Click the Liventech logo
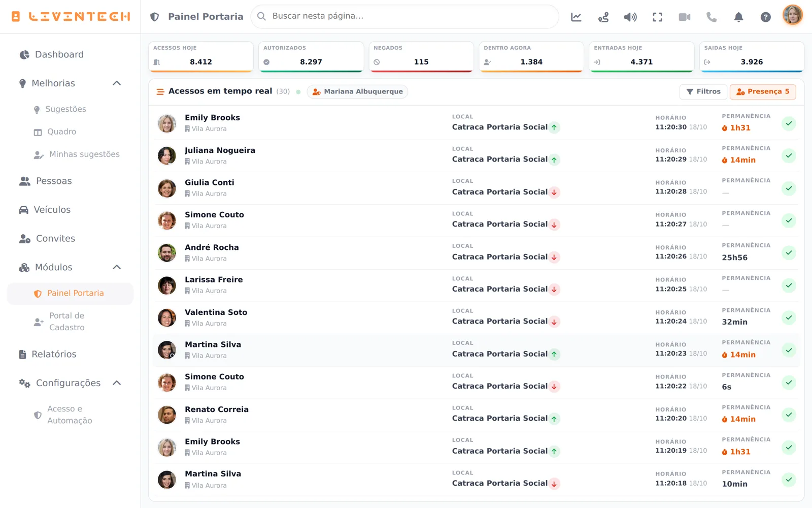Viewport: 812px width, 508px height. click(x=71, y=17)
